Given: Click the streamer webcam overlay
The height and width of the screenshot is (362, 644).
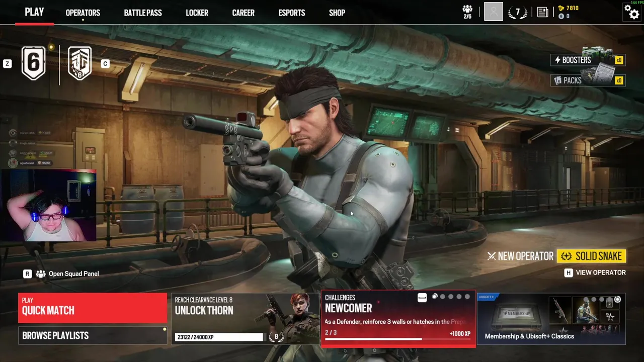Looking at the screenshot, I should pos(48,205).
